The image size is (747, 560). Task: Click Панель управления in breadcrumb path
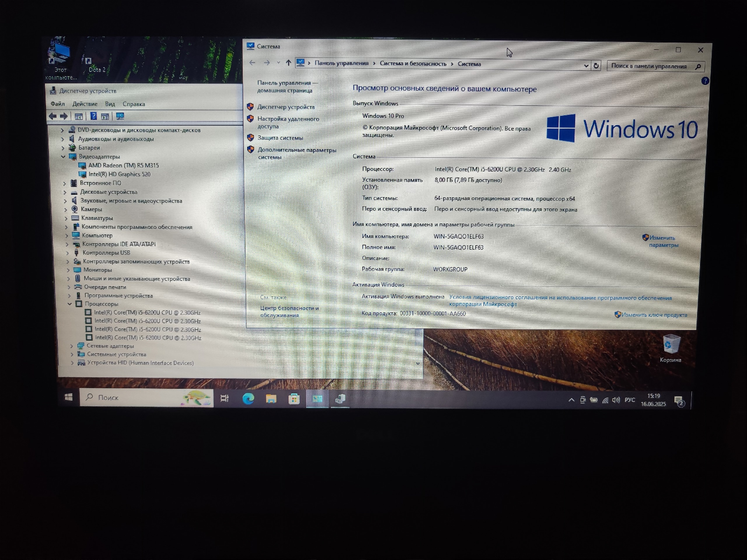[x=341, y=63]
